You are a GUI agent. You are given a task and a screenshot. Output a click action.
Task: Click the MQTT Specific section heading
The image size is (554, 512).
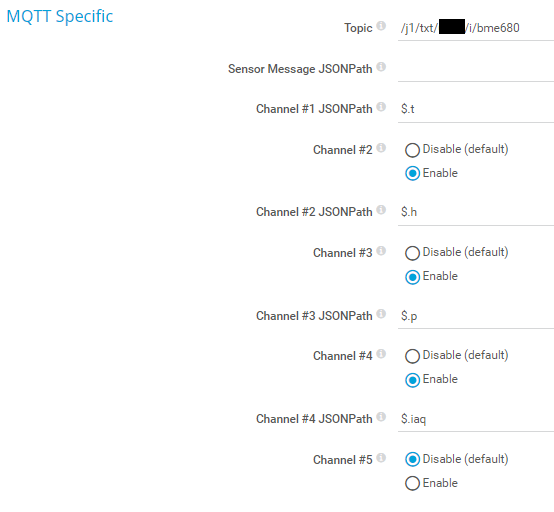60,17
